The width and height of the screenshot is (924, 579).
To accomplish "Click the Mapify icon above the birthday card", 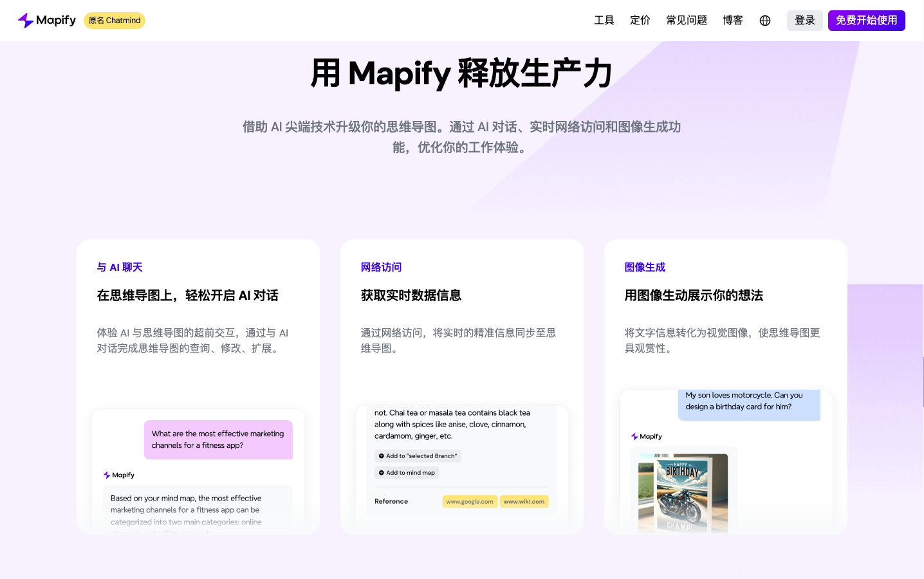I will pos(634,436).
